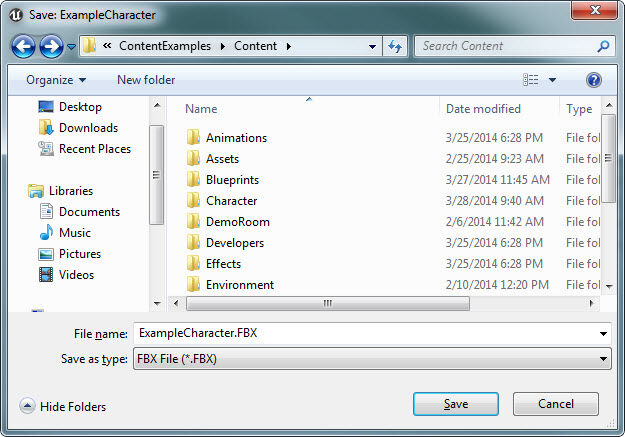The height and width of the screenshot is (437, 625).
Task: Select the Environment folder
Action: 240,285
